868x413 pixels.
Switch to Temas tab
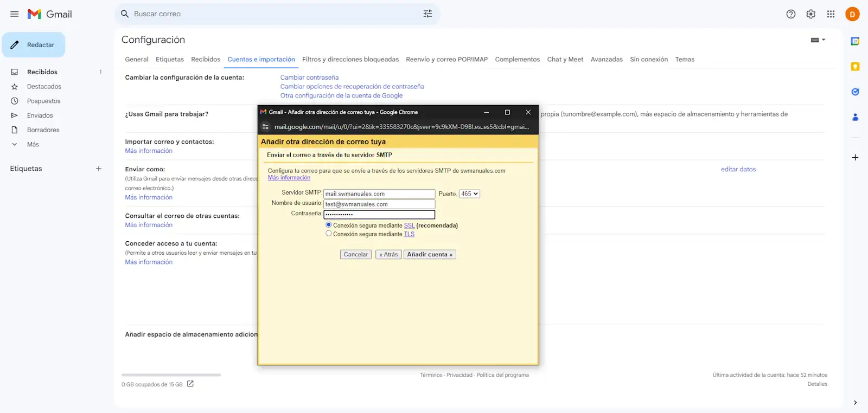685,60
